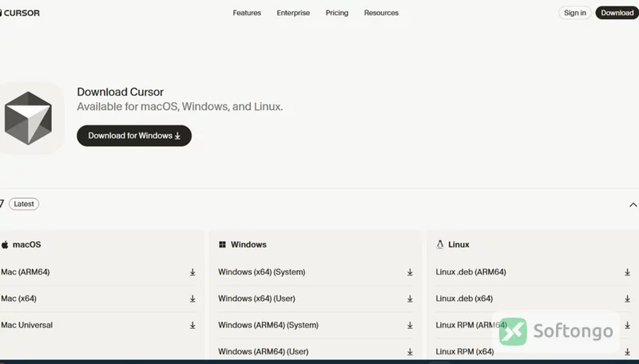
Task: Download Mac (ARM64) via its arrow icon
Action: point(192,272)
